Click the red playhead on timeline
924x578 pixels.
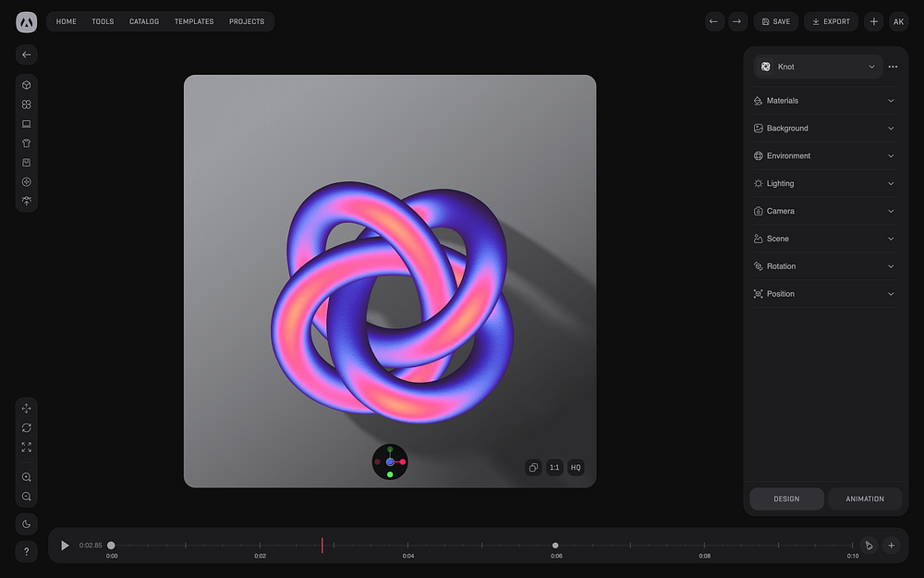click(322, 546)
